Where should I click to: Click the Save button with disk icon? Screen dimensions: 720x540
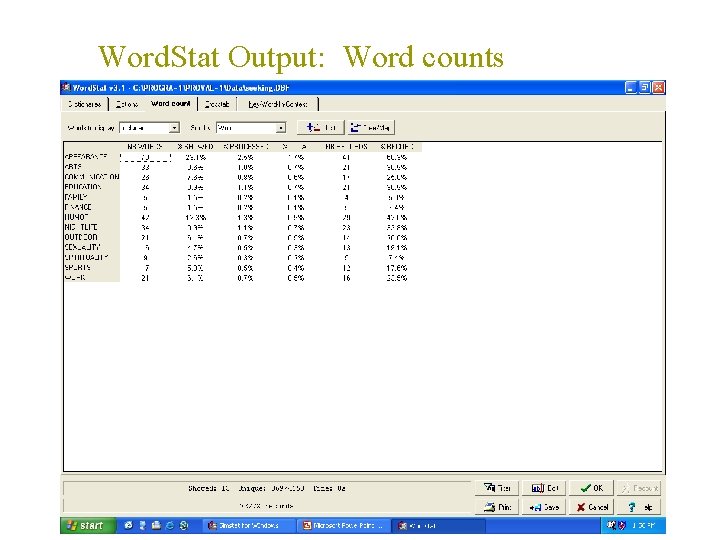click(544, 507)
